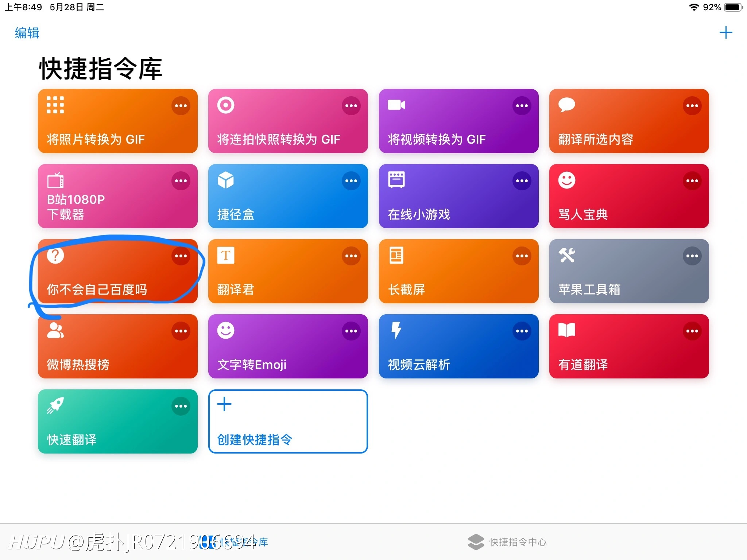Tap the stacked layers icon beside 快捷指令中心
Viewport: 747px width, 560px height.
point(476,542)
